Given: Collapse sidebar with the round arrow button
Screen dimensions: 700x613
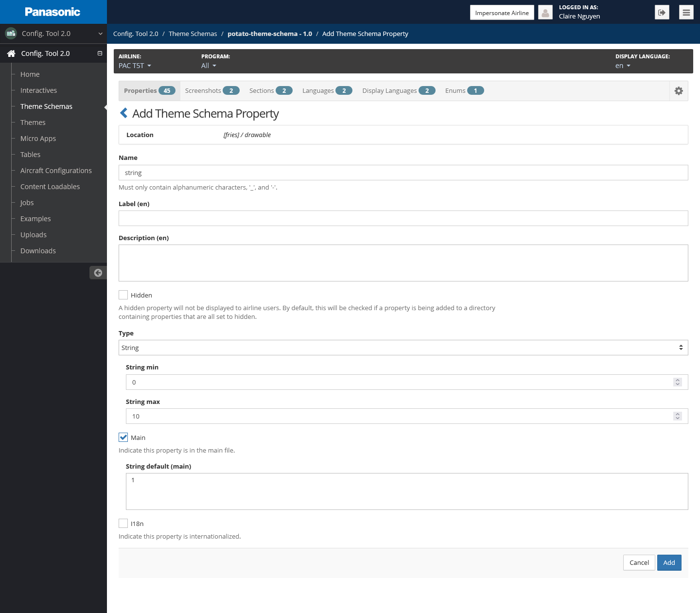Looking at the screenshot, I should coord(98,273).
